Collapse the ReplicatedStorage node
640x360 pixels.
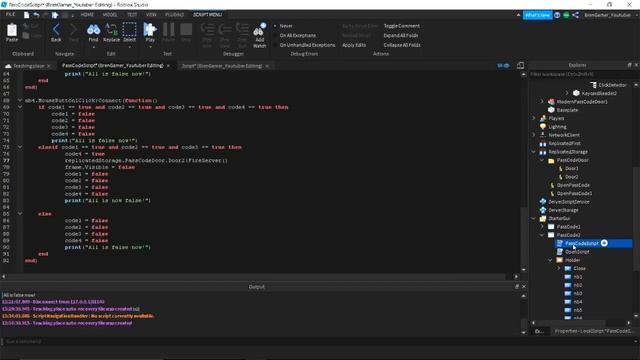[x=533, y=151]
